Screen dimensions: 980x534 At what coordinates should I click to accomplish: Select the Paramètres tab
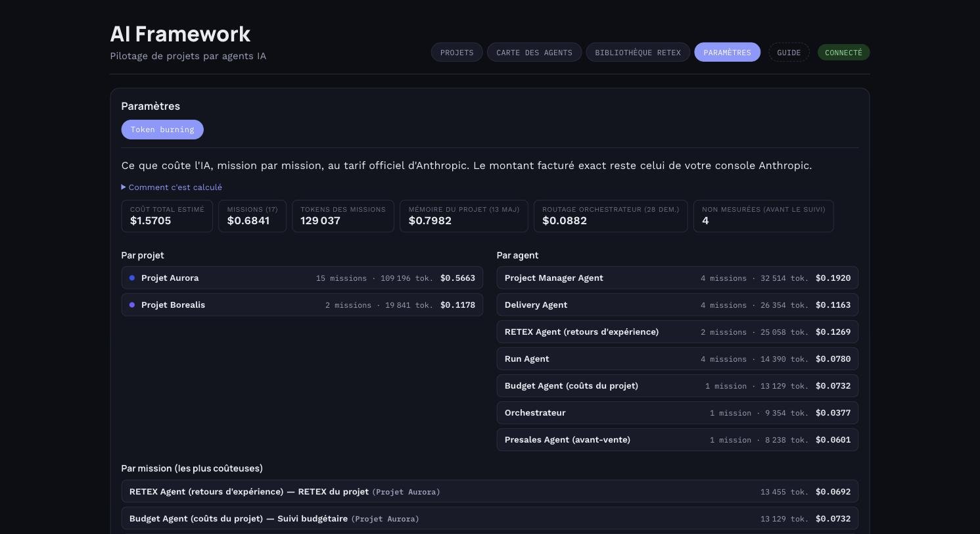coord(727,53)
